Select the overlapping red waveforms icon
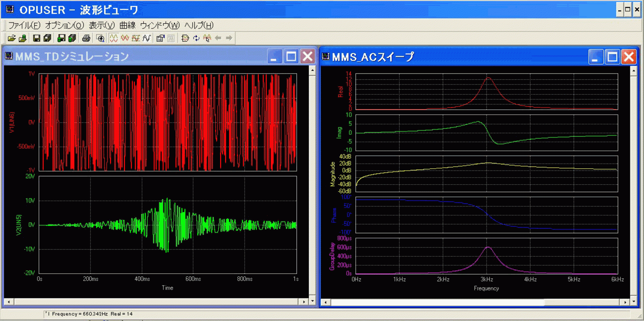The height and width of the screenshot is (321, 644). coord(125,38)
